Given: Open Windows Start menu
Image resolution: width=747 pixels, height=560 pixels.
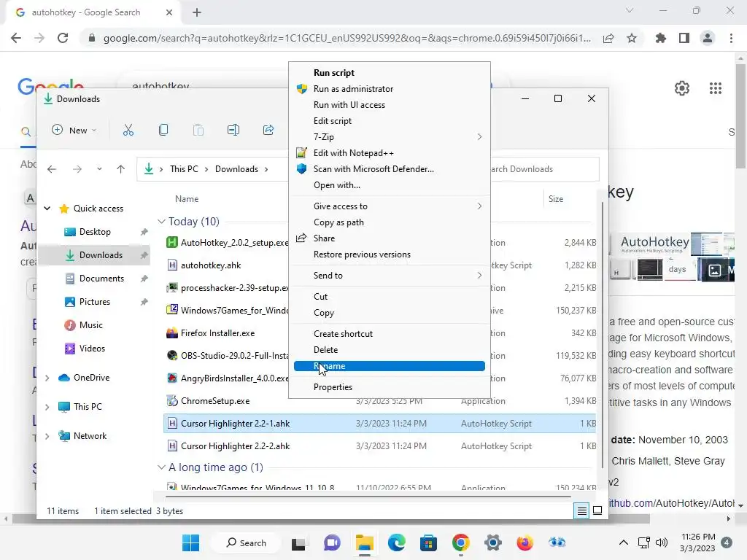Looking at the screenshot, I should click(x=191, y=542).
